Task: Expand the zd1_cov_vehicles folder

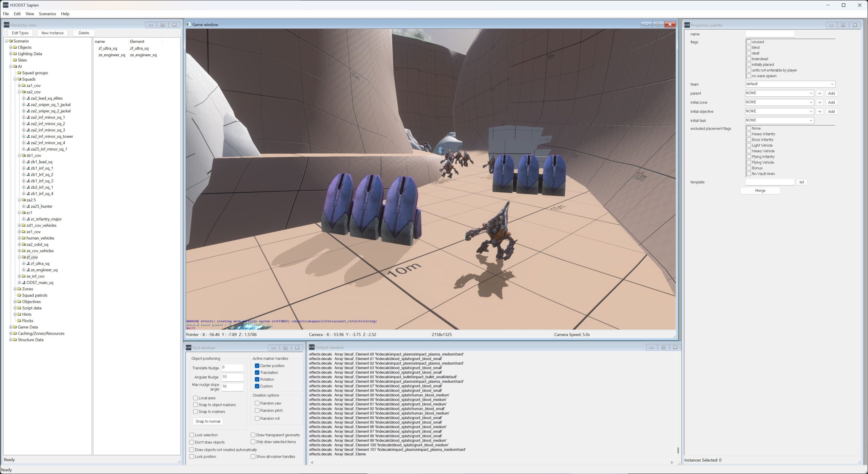Action: tap(19, 226)
